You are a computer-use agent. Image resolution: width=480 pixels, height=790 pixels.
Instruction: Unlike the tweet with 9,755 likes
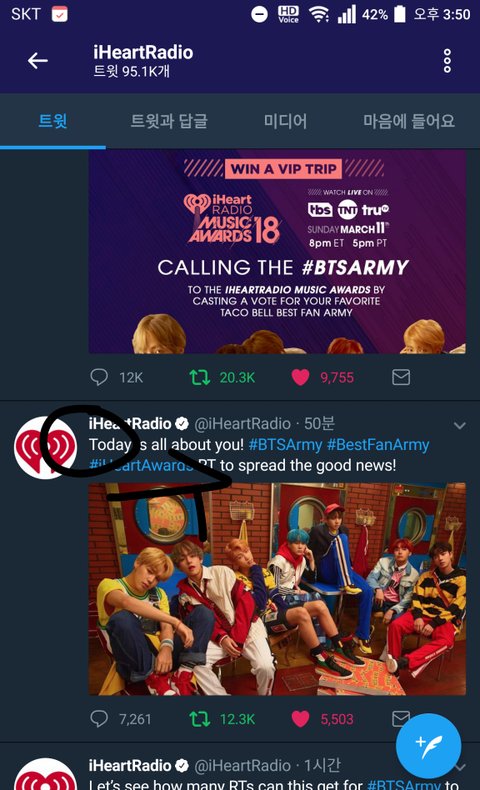301,377
